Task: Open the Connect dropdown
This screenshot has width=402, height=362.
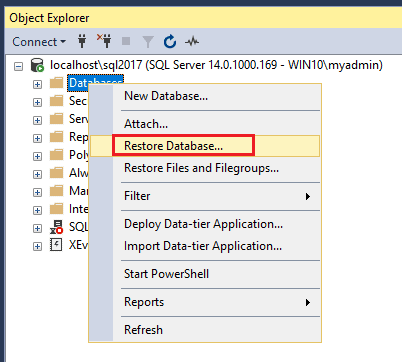Action: tap(39, 42)
